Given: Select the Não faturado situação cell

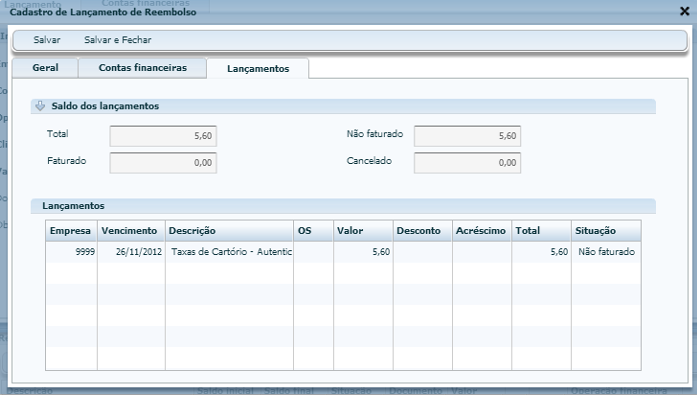Looking at the screenshot, I should click(x=606, y=252).
